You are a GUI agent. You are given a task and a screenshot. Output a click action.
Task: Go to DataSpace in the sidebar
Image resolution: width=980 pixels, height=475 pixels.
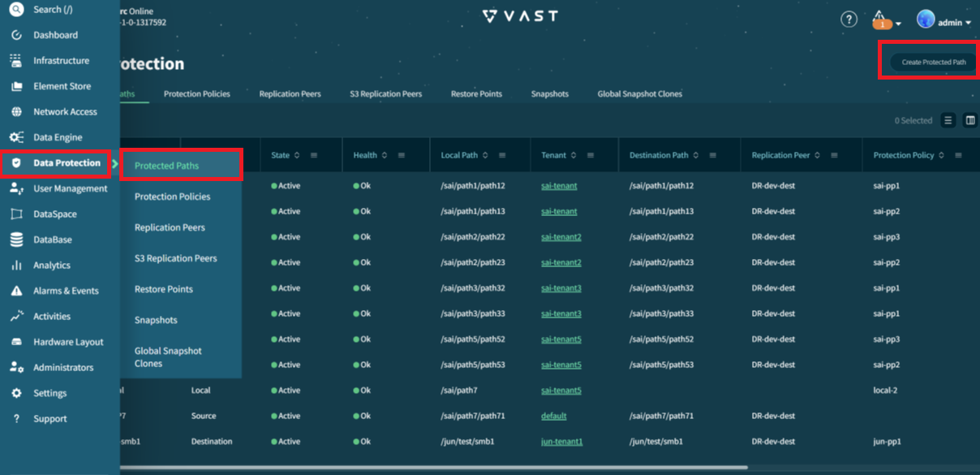coord(55,214)
